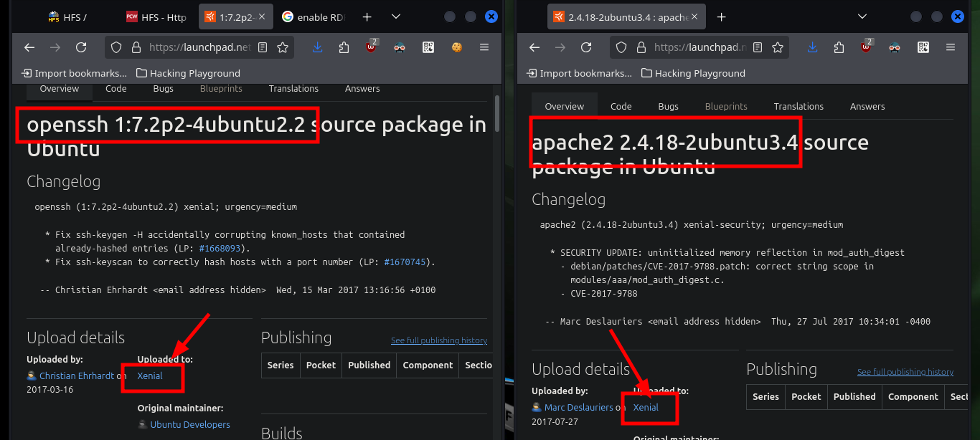Switch to the 'enable RD' Google tab
The image size is (980, 440).
[315, 16]
